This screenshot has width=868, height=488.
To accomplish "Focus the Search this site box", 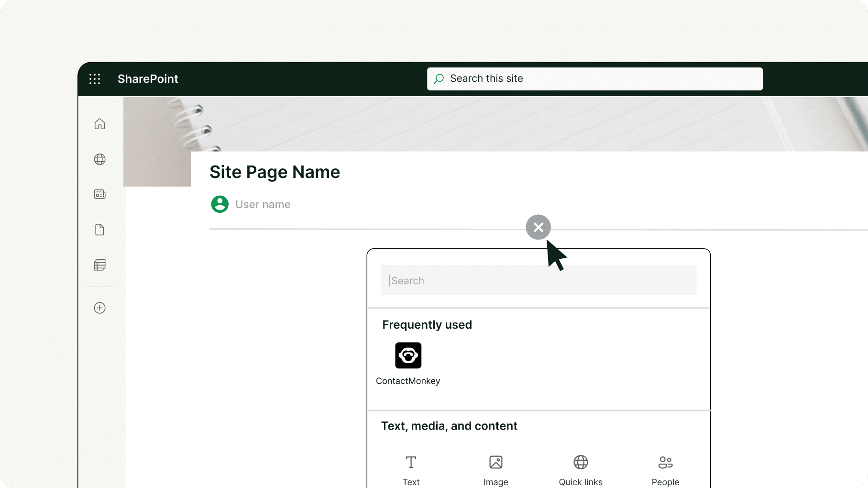I will pyautogui.click(x=594, y=78).
